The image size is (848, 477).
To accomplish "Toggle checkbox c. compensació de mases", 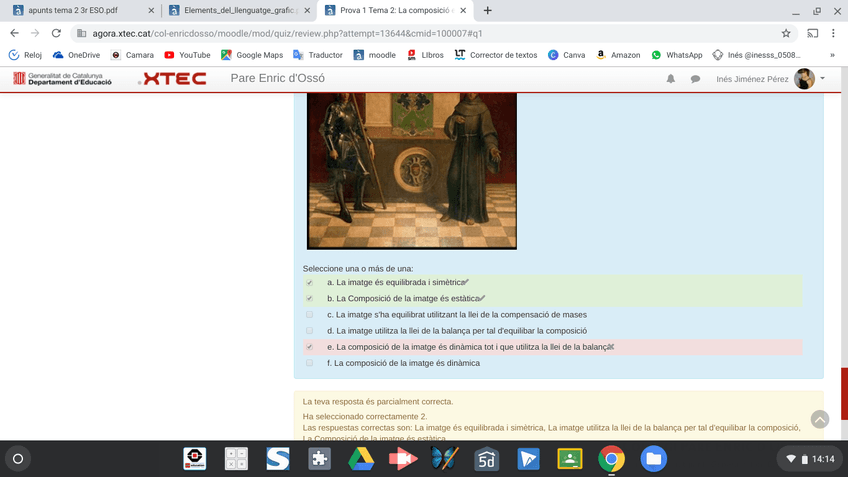I will [x=309, y=314].
